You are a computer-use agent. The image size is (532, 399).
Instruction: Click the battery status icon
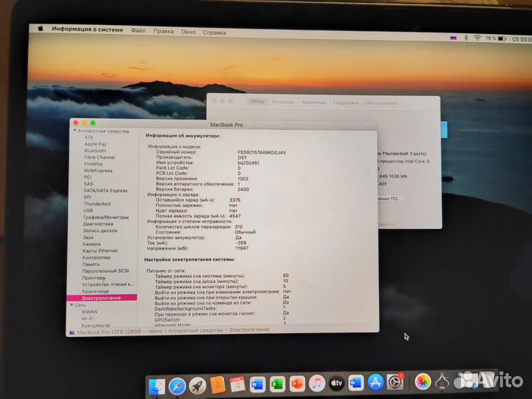click(x=502, y=38)
